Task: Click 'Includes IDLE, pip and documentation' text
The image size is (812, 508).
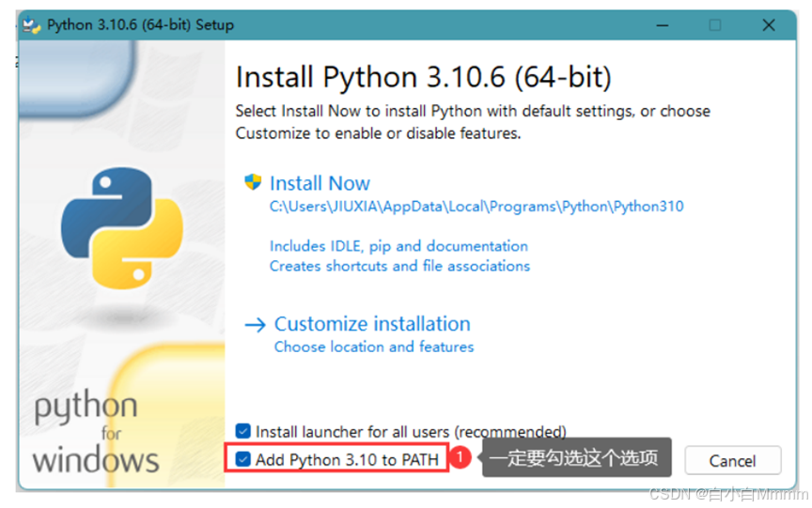Action: click(x=398, y=246)
